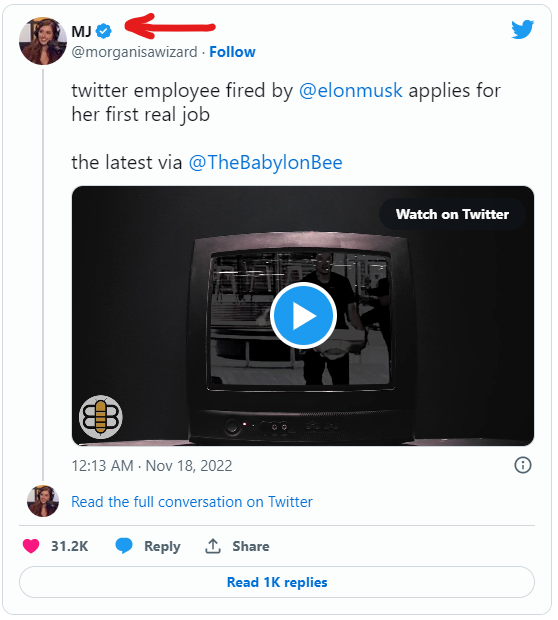Click the MJ display name
Screen dimensions: 558x620
click(x=81, y=31)
